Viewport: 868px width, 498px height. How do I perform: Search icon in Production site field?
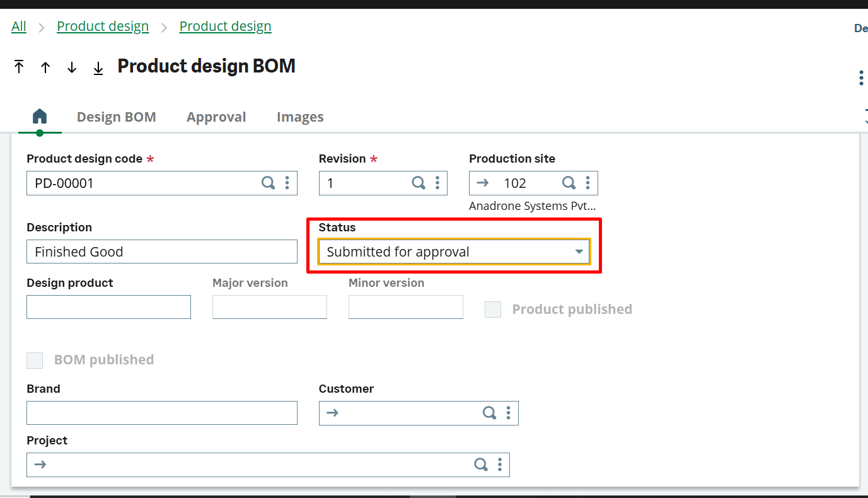[569, 183]
